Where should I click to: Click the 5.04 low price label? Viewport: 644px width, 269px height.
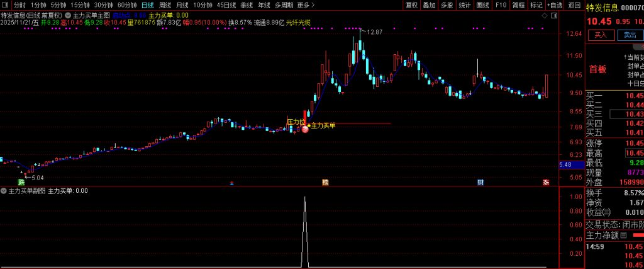tap(37, 178)
